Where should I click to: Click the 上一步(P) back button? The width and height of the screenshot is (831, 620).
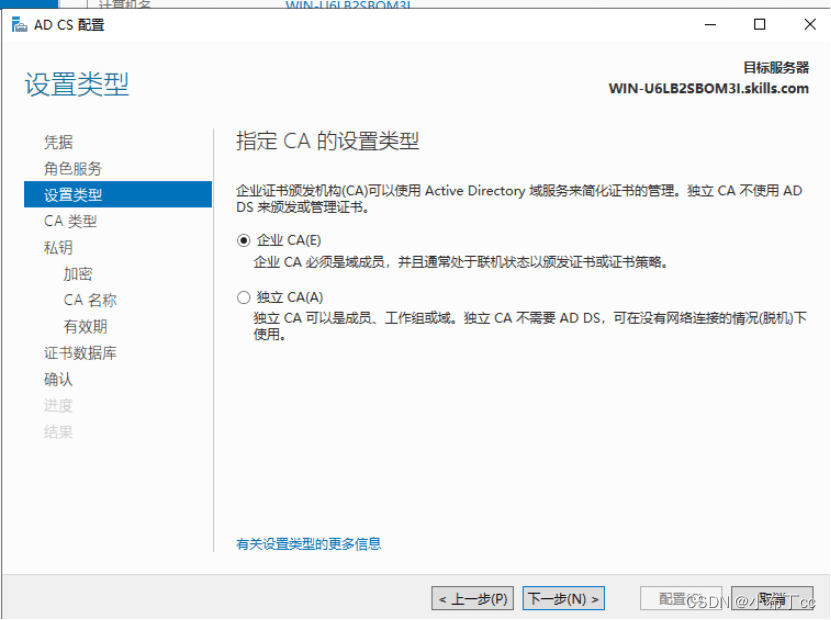[x=473, y=599]
